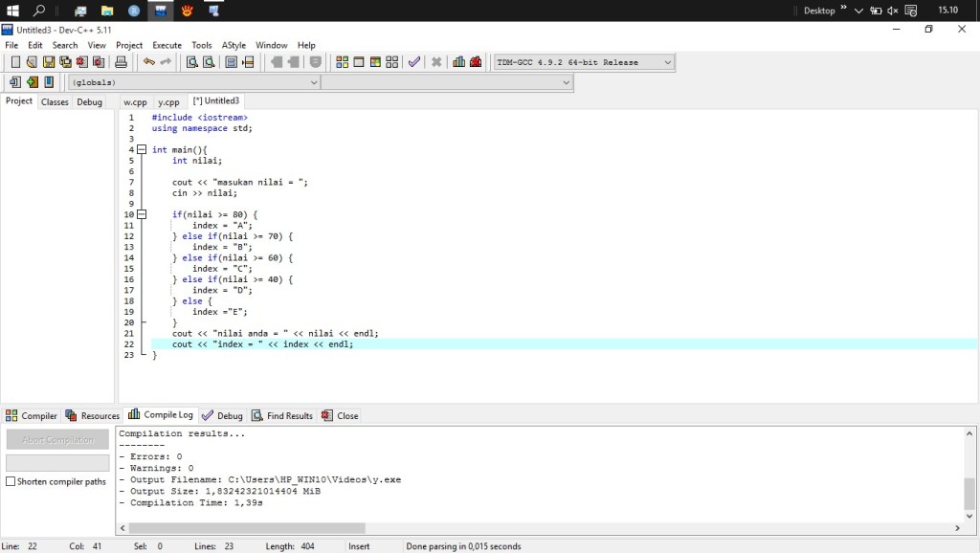Click the compile log horizontal scrollbar
This screenshot has height=553, width=980.
coord(247,528)
